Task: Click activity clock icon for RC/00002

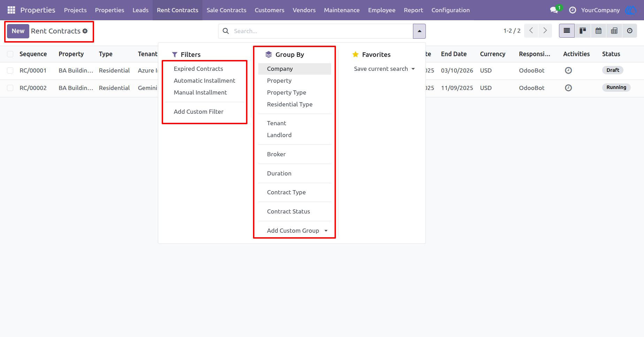Action: coord(568,88)
